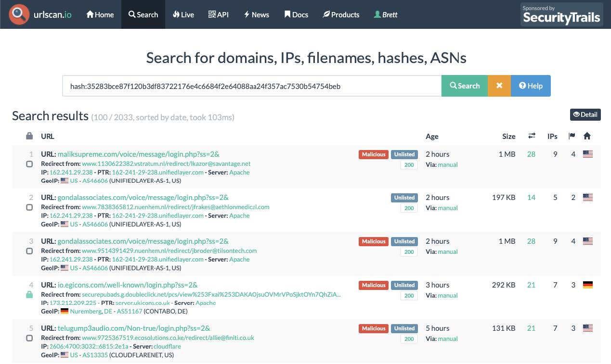Open the maliksupreme.com login.php URL link

pyautogui.click(x=138, y=154)
